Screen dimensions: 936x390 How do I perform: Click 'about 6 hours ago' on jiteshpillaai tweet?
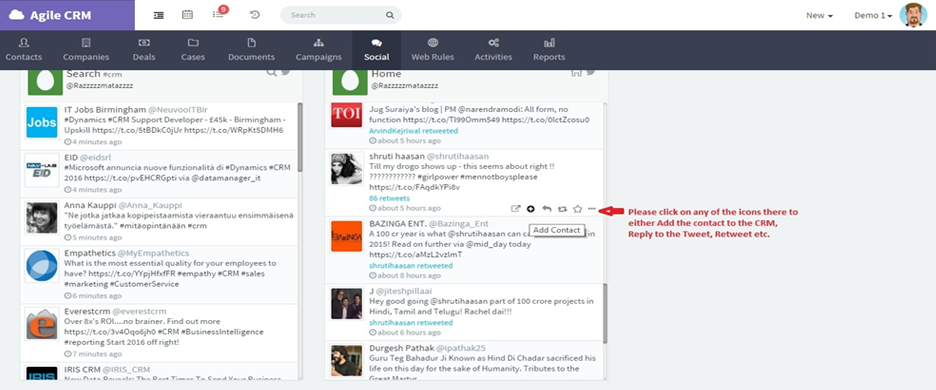pos(405,333)
